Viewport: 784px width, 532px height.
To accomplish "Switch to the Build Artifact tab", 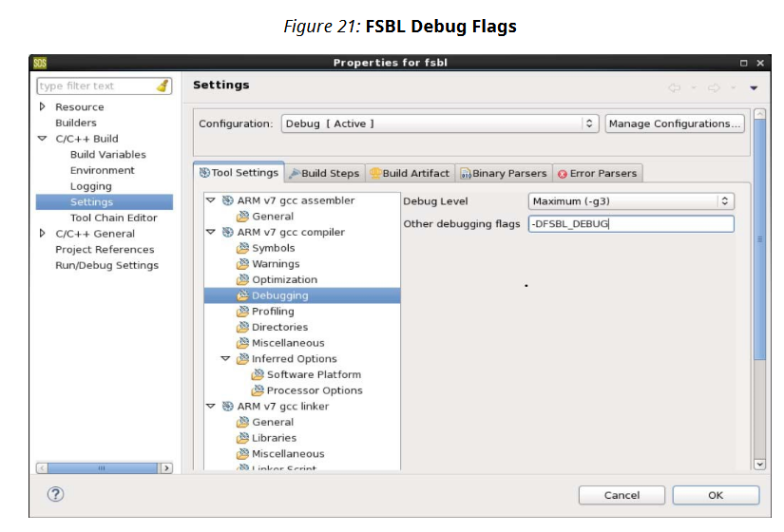I will pos(410,173).
